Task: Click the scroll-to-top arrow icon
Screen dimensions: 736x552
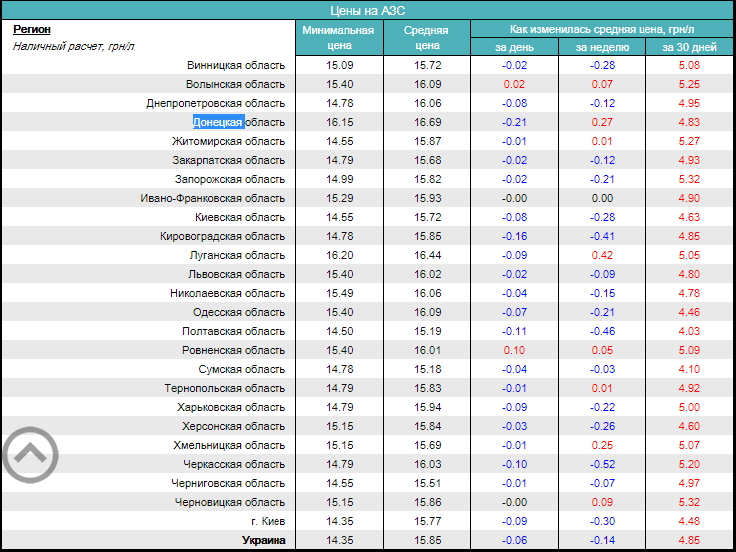Action: tap(31, 456)
